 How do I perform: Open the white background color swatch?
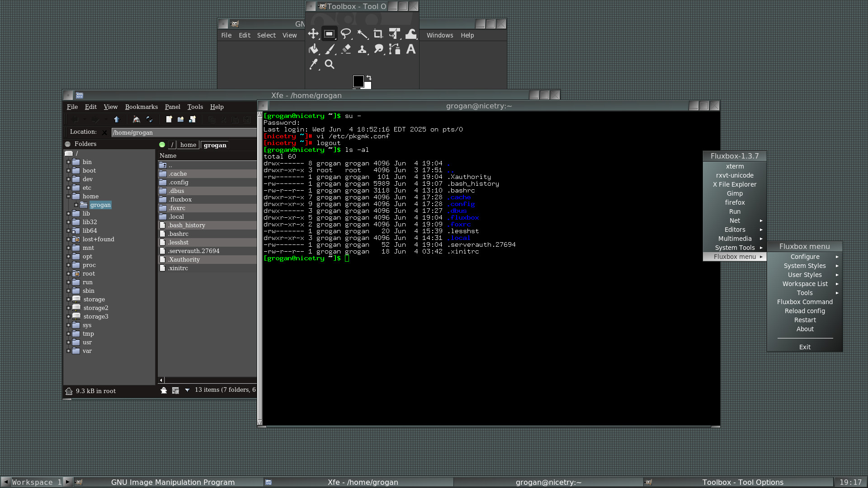(x=368, y=85)
